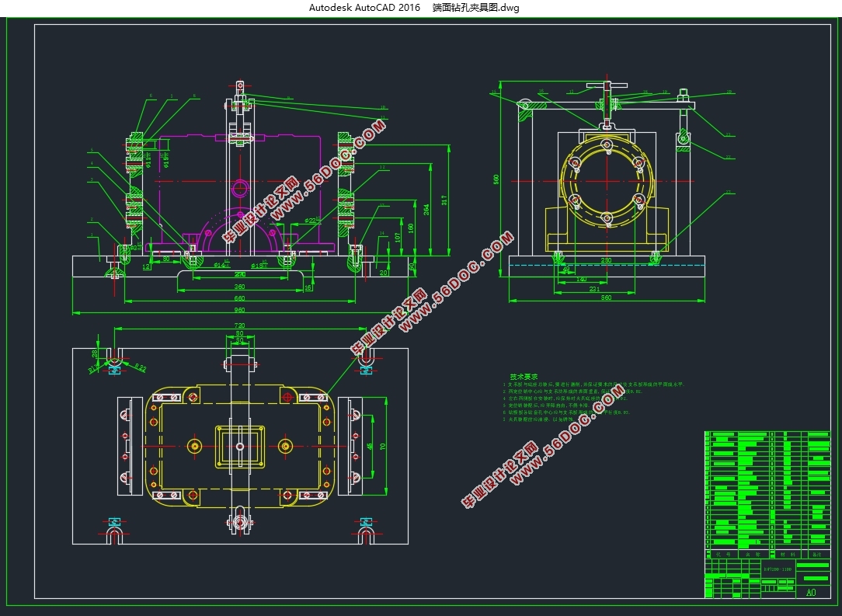
Task: Select the 备注 column header cell
Action: (x=816, y=555)
